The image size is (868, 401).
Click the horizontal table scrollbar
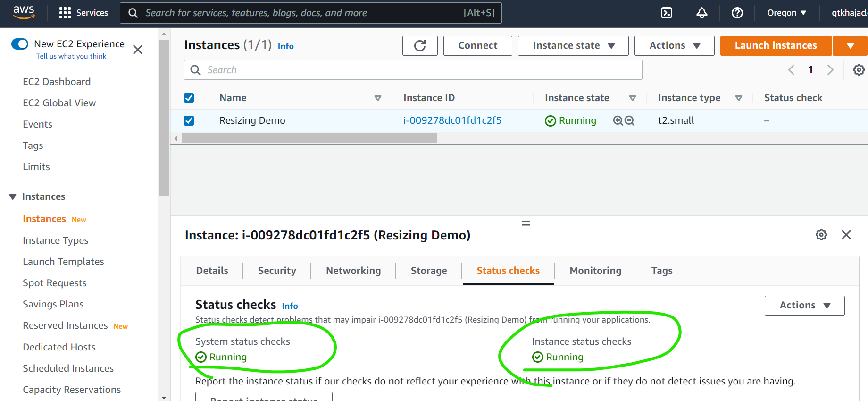pyautogui.click(x=309, y=138)
